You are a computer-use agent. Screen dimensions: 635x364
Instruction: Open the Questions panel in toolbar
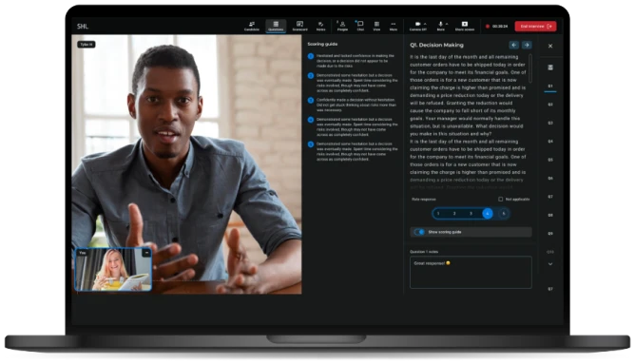click(276, 27)
